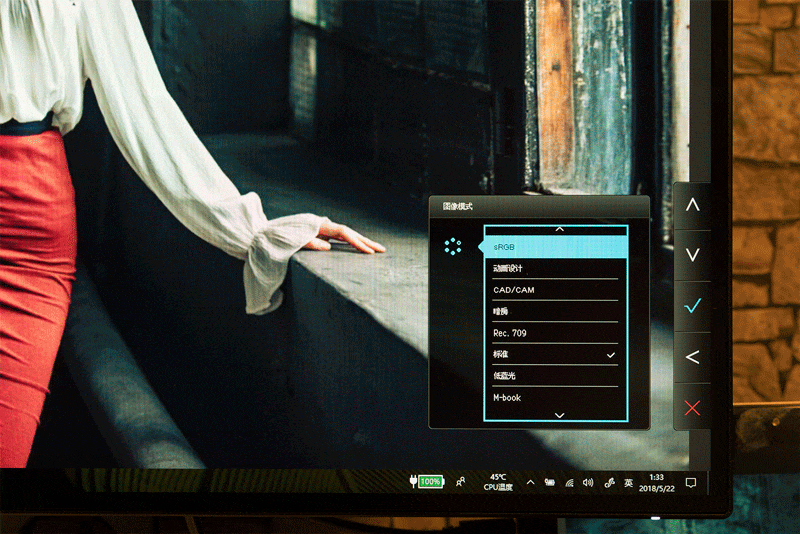Select the sRGB picture mode
Image resolution: width=800 pixels, height=534 pixels.
point(556,247)
